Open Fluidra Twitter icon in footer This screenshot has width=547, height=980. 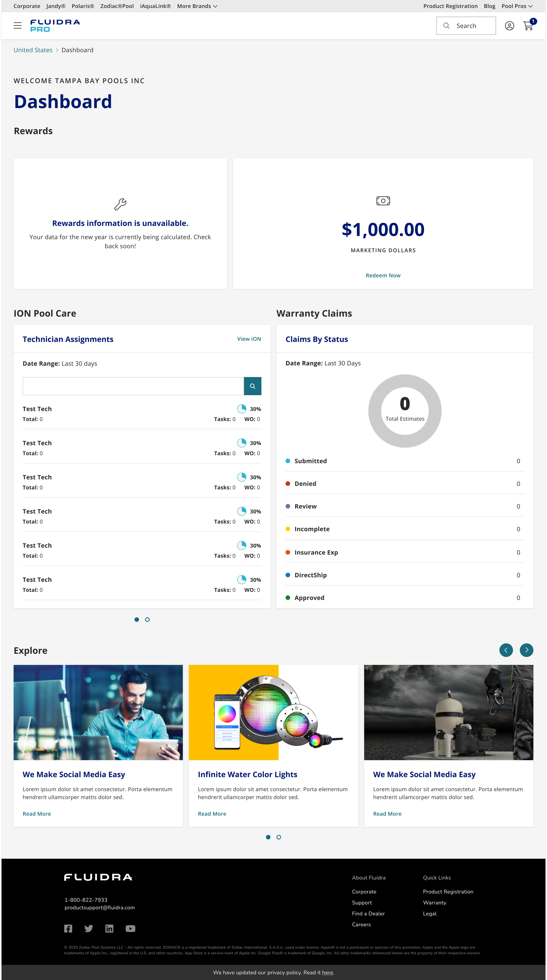pyautogui.click(x=89, y=929)
